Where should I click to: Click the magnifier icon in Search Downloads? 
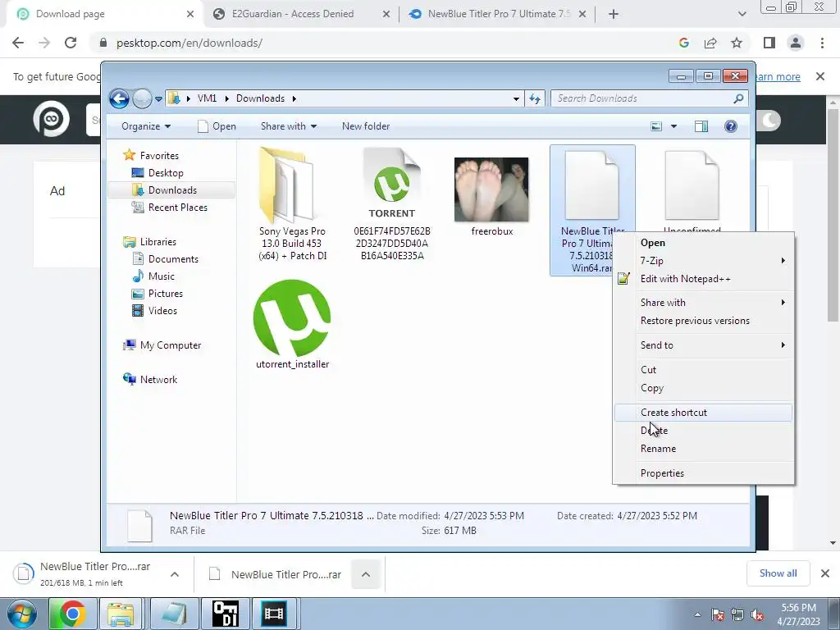[x=738, y=98]
